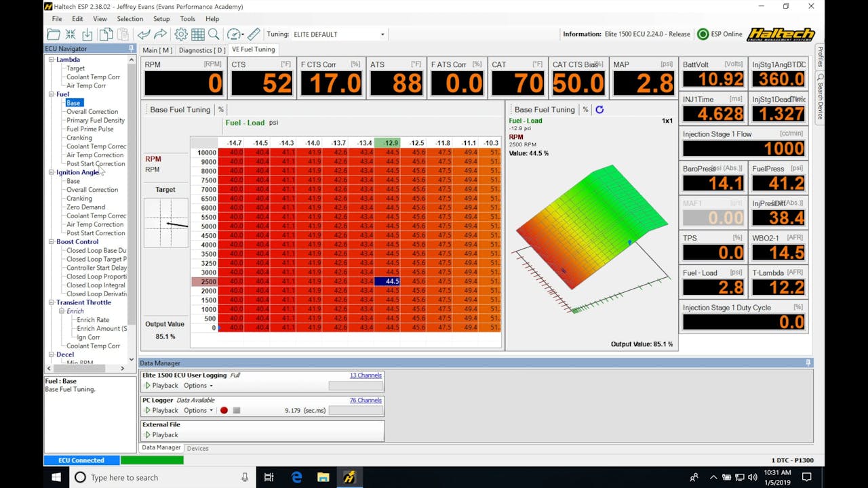868x488 pixels.
Task: Pin the ECU Navigator panel
Action: [x=131, y=49]
